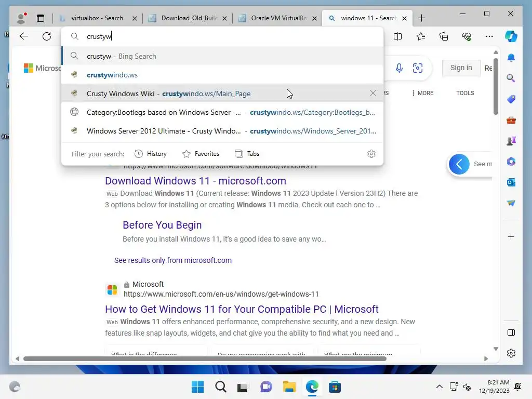The image size is (532, 399).
Task: Add a sidebar app with plus
Action: tap(511, 236)
